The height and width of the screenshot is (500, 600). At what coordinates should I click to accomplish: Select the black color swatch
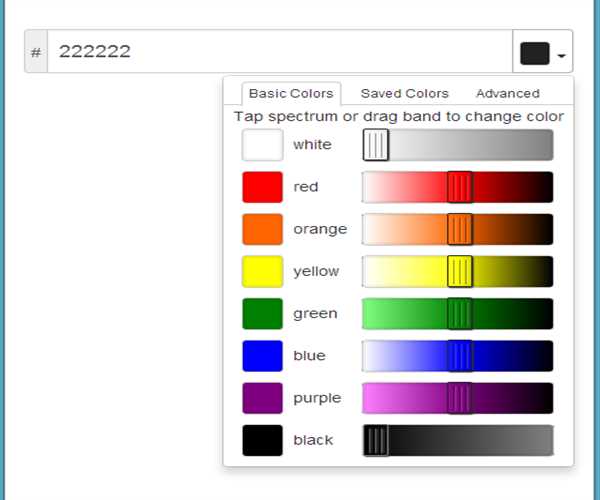click(262, 440)
